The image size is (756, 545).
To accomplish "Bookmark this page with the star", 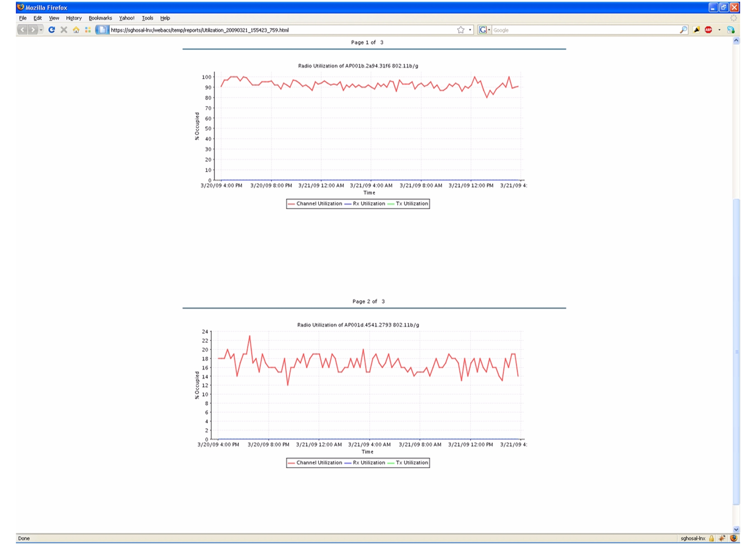I will (461, 30).
